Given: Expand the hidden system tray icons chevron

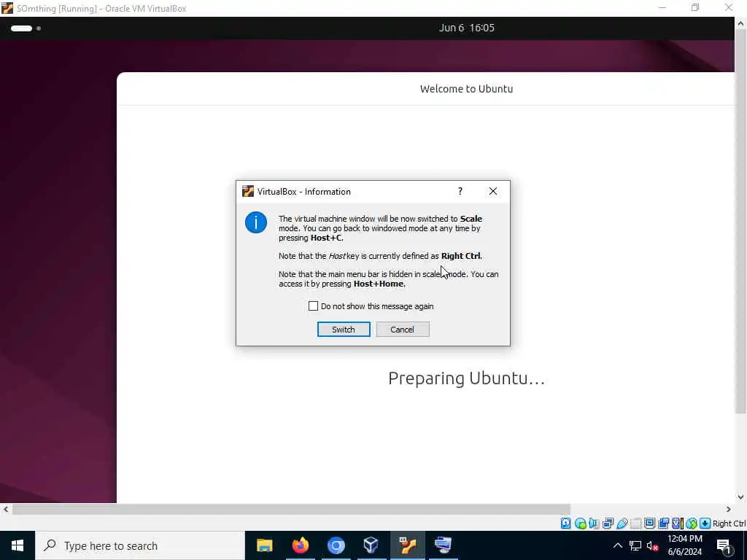Looking at the screenshot, I should pyautogui.click(x=617, y=545).
